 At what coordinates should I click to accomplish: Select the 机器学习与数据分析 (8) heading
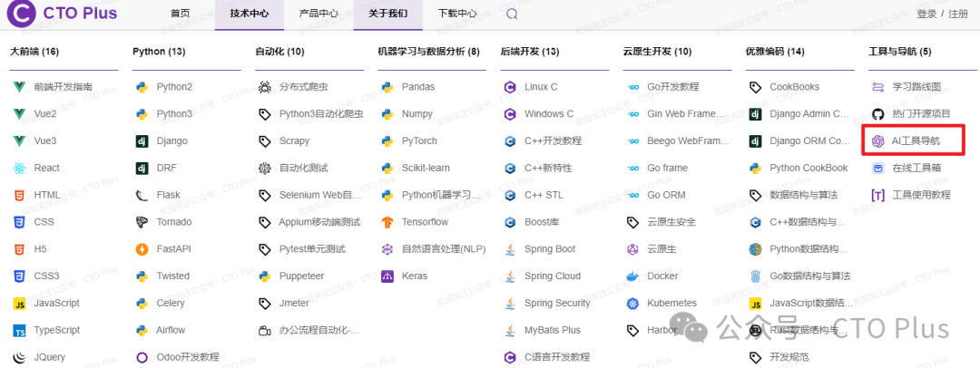pyautogui.click(x=428, y=52)
